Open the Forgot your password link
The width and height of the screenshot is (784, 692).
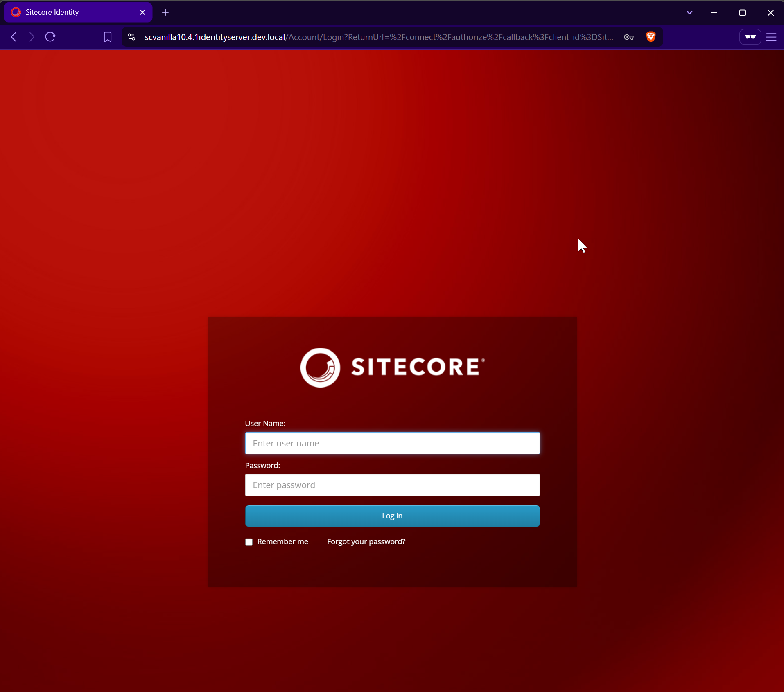coord(366,541)
